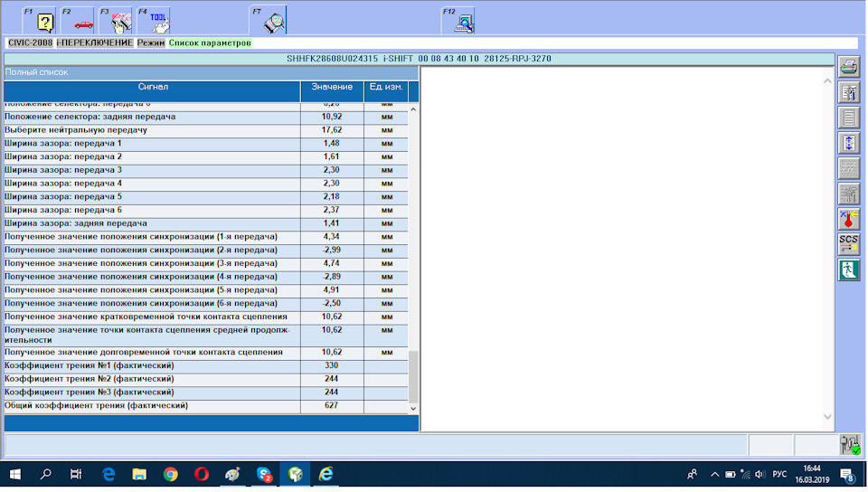The width and height of the screenshot is (868, 492).
Task: Open Google Chrome from the taskbar
Action: click(171, 474)
